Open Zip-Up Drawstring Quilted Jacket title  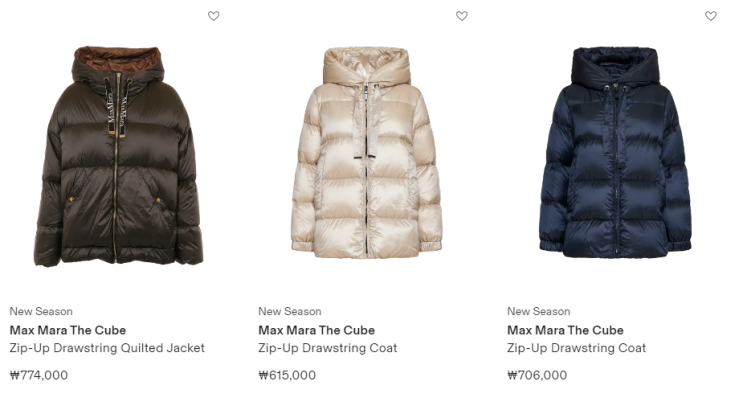click(x=107, y=348)
